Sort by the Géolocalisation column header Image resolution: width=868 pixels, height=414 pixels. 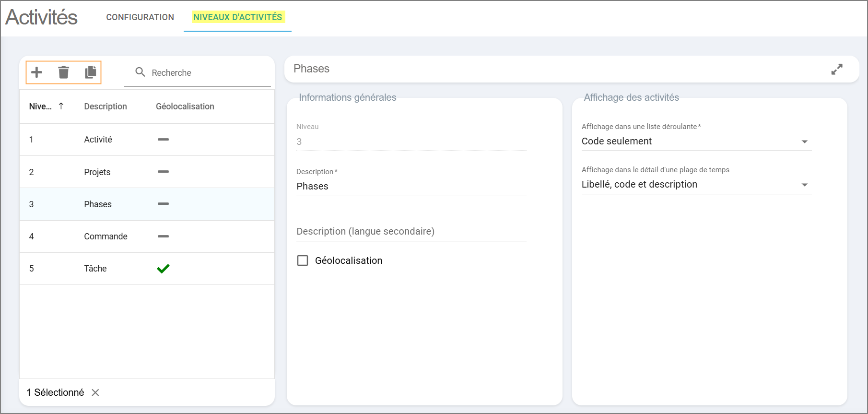(185, 106)
